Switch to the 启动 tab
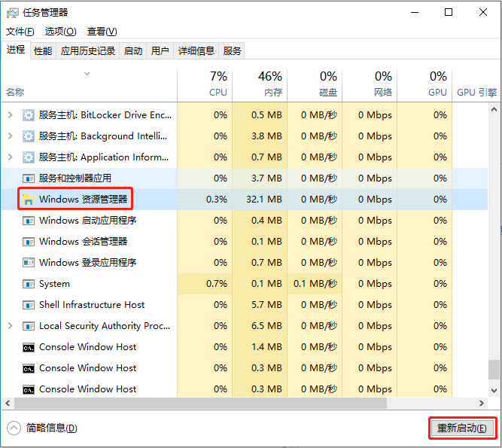The width and height of the screenshot is (502, 448). pos(133,51)
